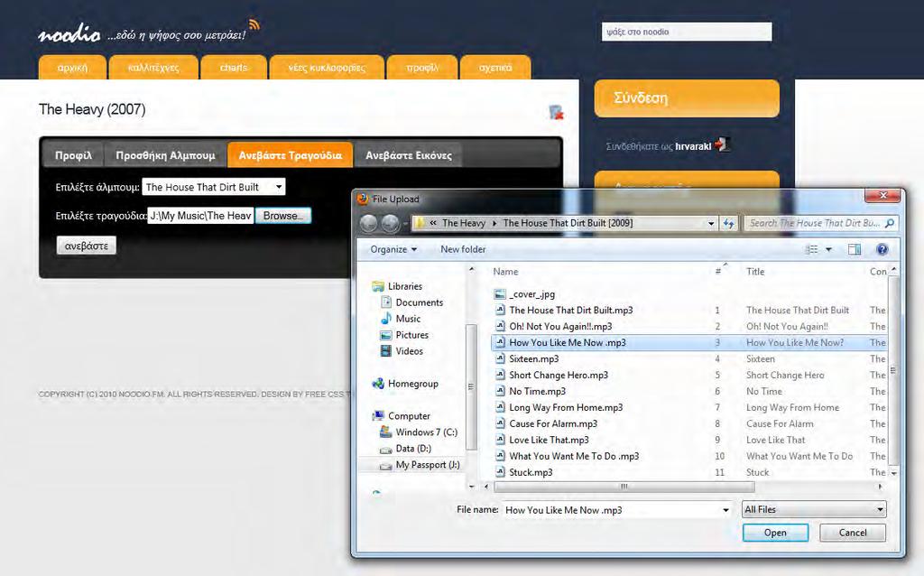The height and width of the screenshot is (576, 924).
Task: Refresh the folder in the address bar
Action: point(729,223)
